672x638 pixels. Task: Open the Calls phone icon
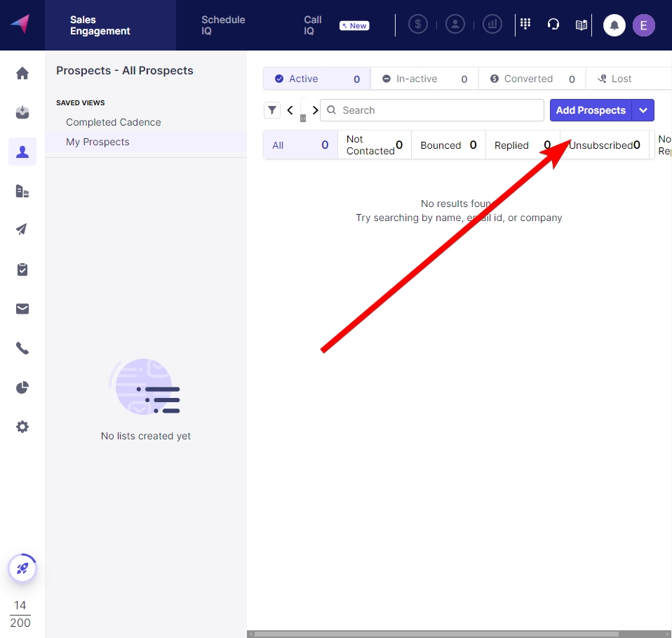tap(22, 348)
